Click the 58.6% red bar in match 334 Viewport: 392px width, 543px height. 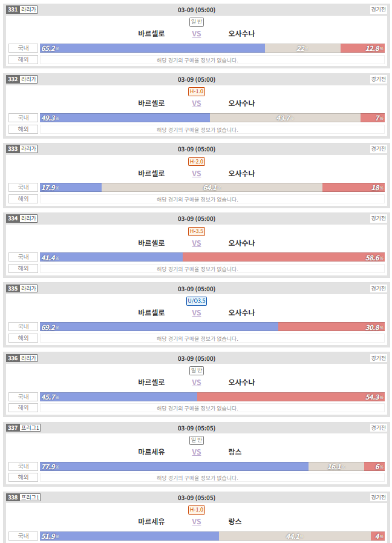click(x=283, y=257)
